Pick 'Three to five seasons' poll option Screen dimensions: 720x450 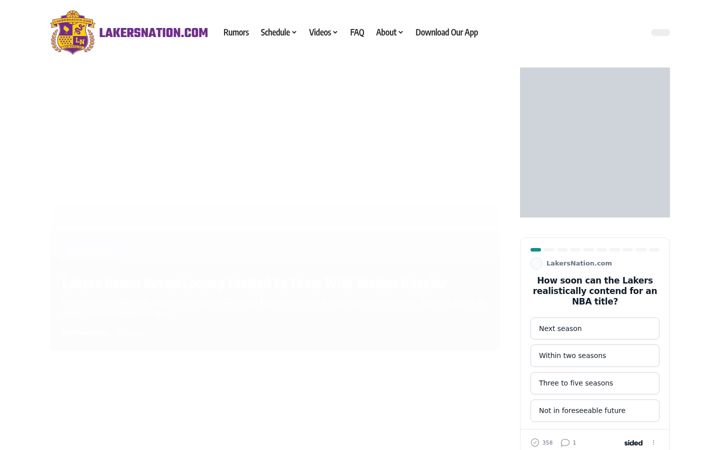click(x=595, y=383)
